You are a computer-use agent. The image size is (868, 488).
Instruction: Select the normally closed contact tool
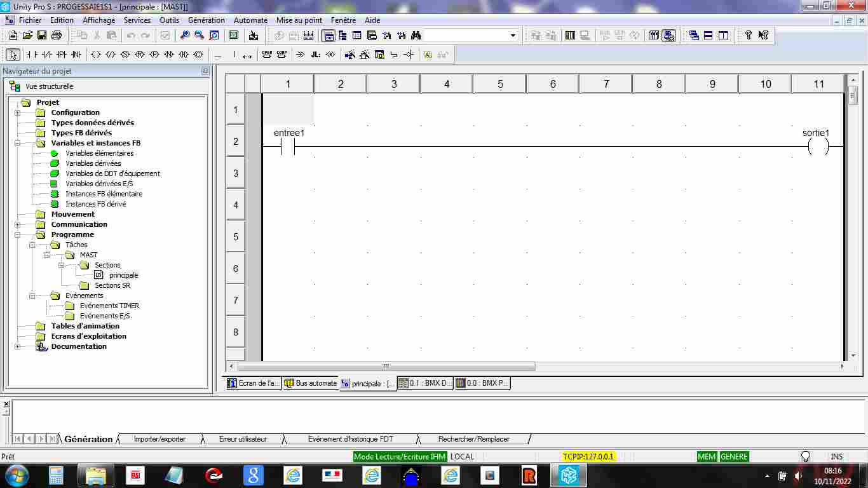[x=46, y=55]
